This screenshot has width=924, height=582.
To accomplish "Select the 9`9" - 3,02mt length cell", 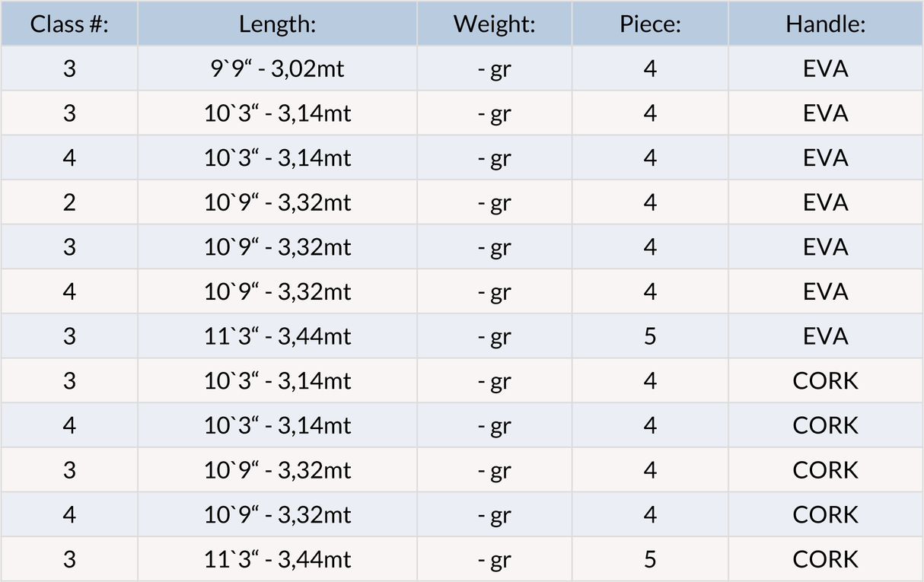I will tap(277, 69).
